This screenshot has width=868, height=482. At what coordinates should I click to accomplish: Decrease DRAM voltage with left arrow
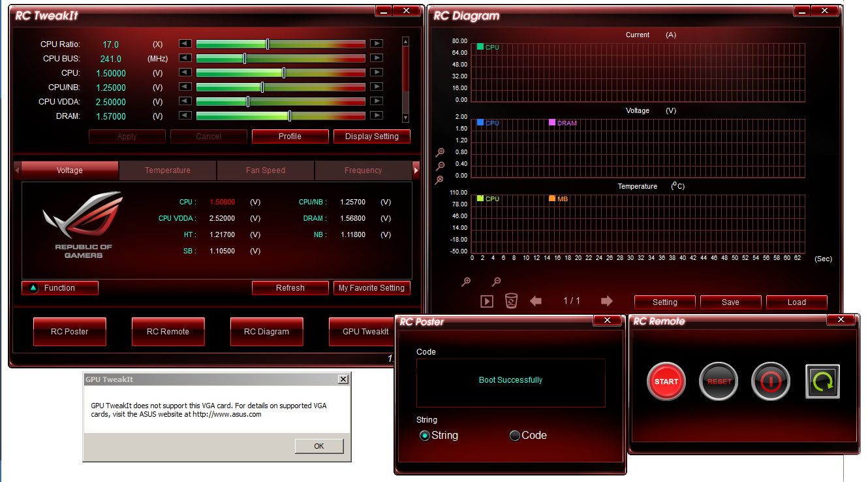click(185, 116)
